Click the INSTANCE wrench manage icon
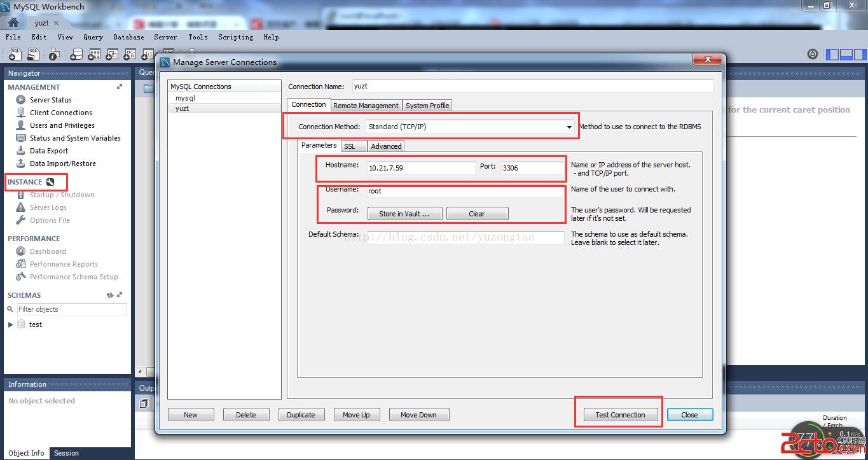This screenshot has height=460, width=868. click(50, 182)
